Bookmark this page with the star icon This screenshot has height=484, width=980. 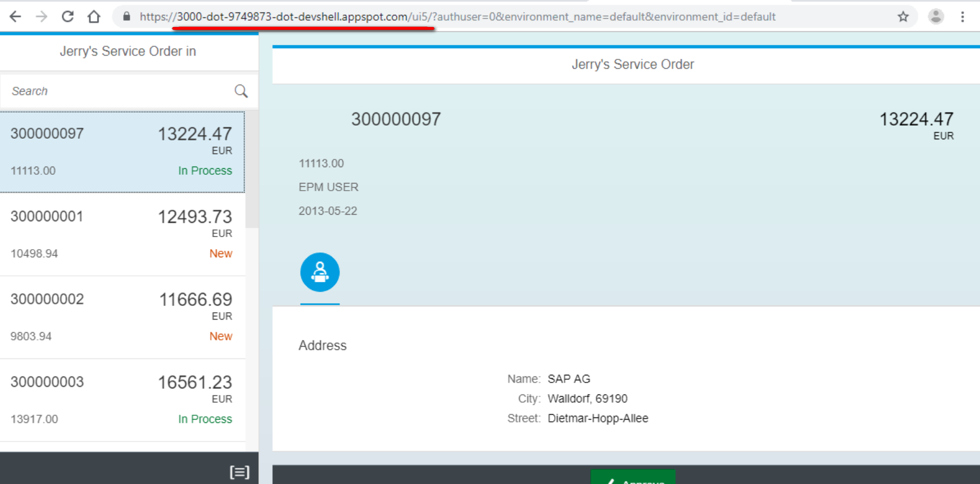pyautogui.click(x=903, y=16)
